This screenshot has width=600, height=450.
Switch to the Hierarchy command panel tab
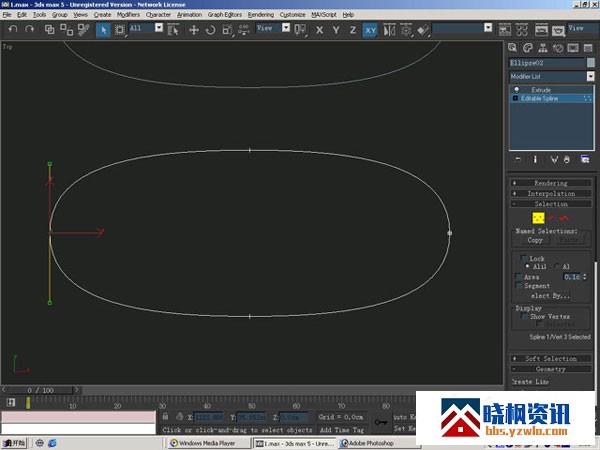pyautogui.click(x=543, y=48)
